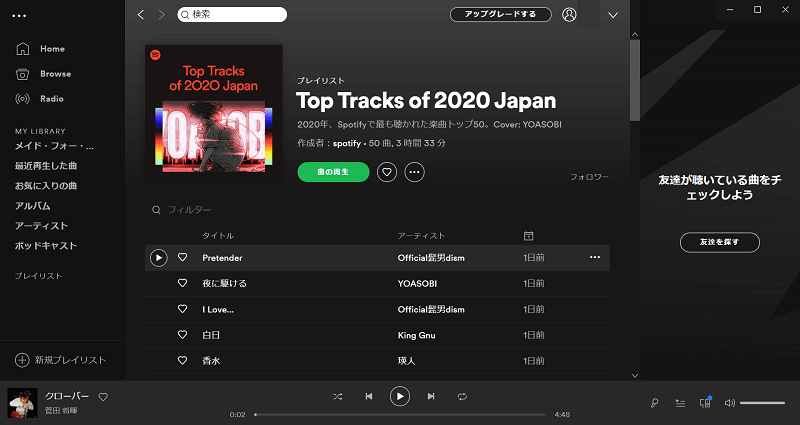The width and height of the screenshot is (800, 425).
Task: Skip to previous track
Action: [x=369, y=396]
